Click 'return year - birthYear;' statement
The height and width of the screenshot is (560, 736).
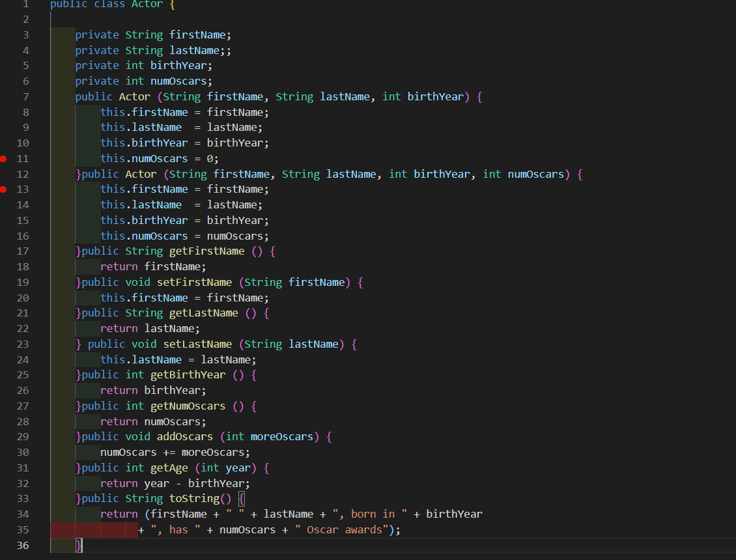tap(175, 483)
